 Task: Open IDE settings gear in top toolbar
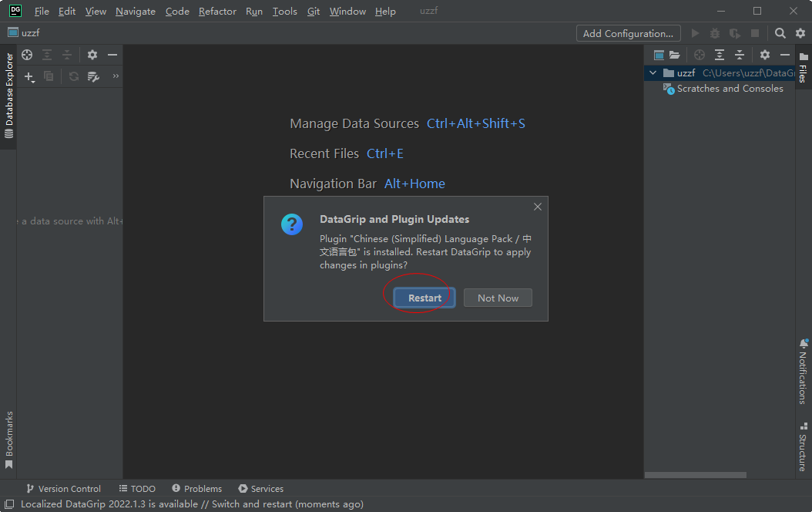[x=800, y=33]
